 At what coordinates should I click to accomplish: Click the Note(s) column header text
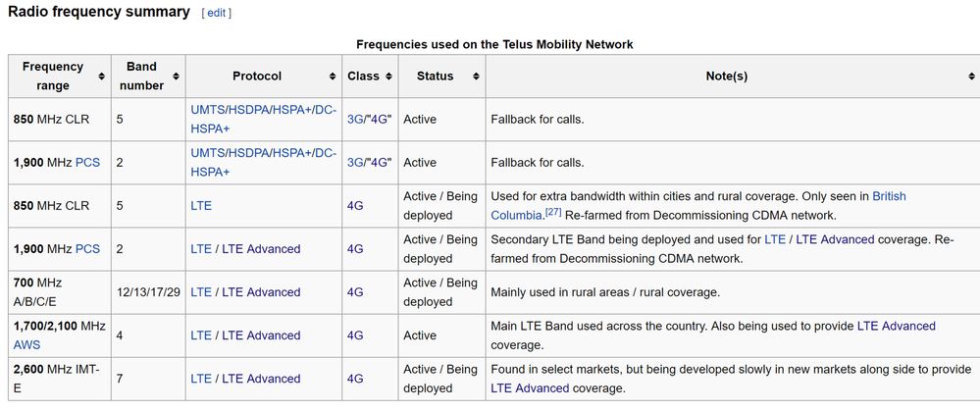click(x=726, y=77)
